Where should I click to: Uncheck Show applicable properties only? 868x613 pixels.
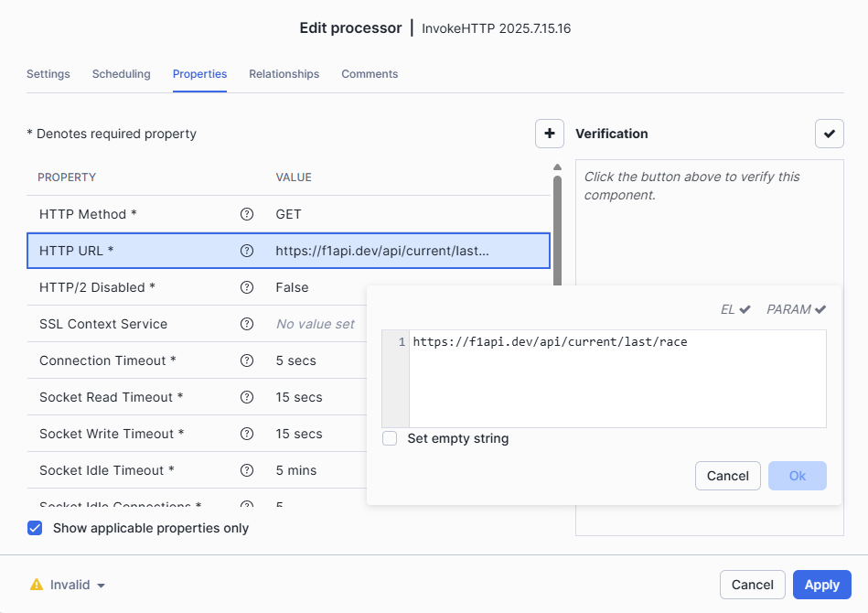click(x=34, y=528)
